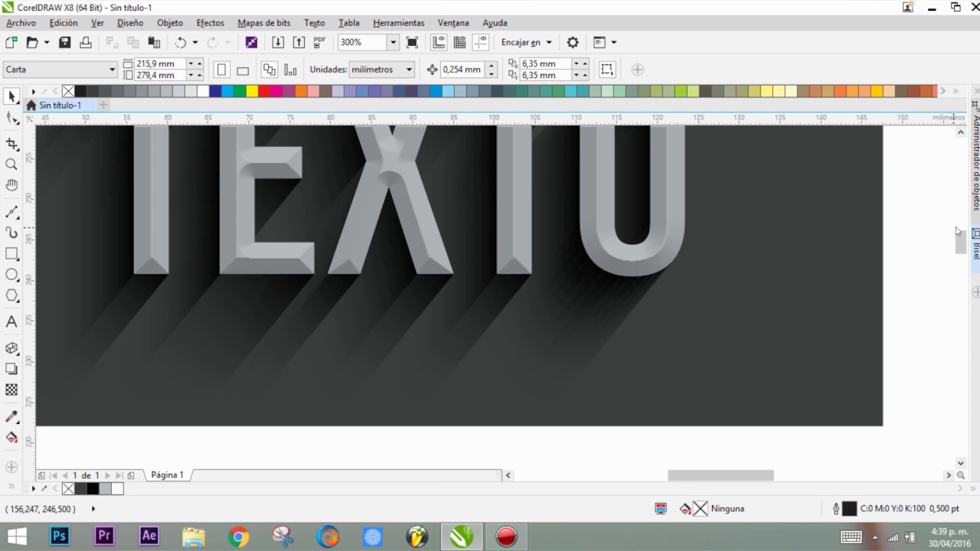Pick the red palette swatch
Viewport: 980px width, 551px height.
click(264, 91)
